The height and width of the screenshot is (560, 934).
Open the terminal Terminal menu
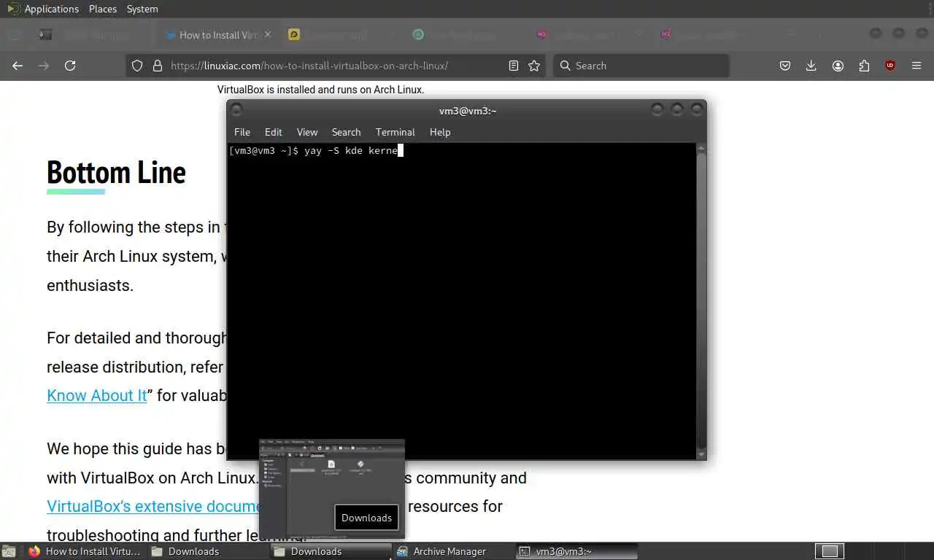(395, 132)
